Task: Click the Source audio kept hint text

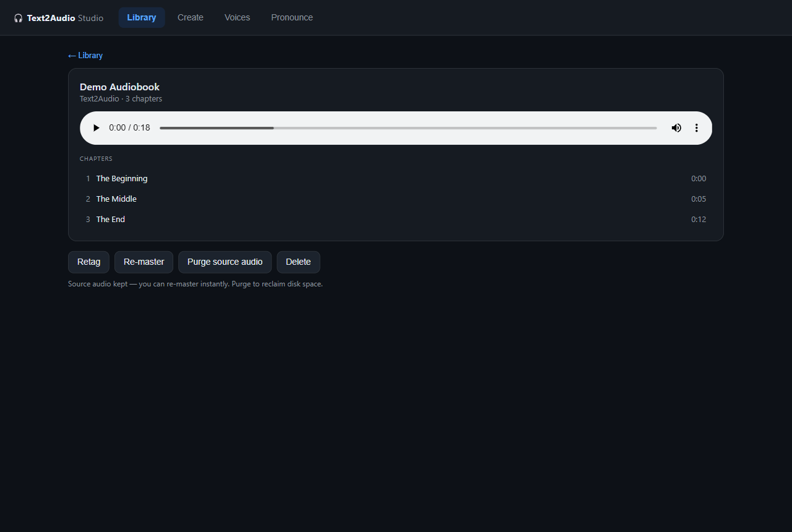Action: point(196,284)
